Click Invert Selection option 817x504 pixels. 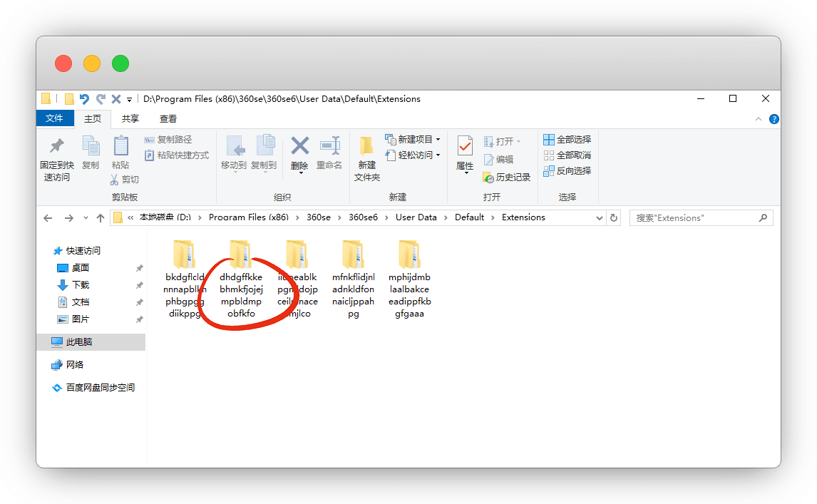coord(567,171)
